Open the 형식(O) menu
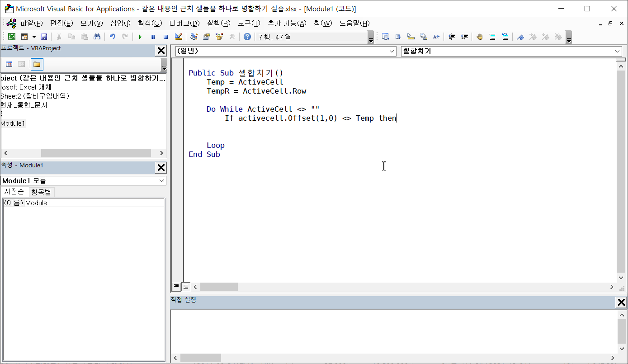 pyautogui.click(x=150, y=23)
